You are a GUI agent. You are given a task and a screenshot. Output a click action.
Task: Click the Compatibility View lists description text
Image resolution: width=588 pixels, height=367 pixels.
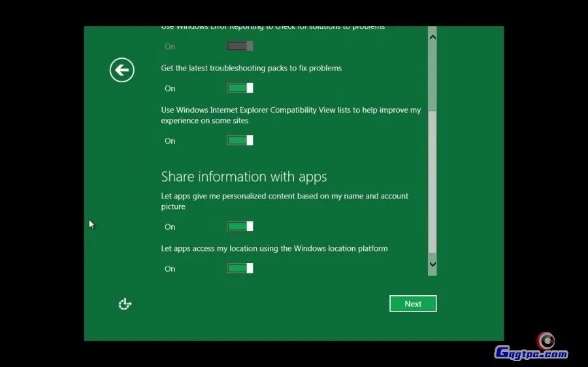tap(291, 115)
